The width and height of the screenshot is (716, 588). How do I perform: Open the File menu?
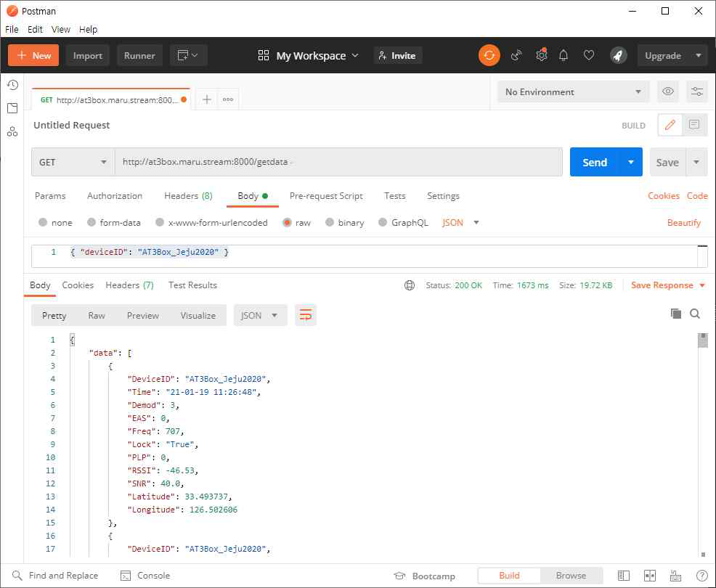[x=12, y=29]
